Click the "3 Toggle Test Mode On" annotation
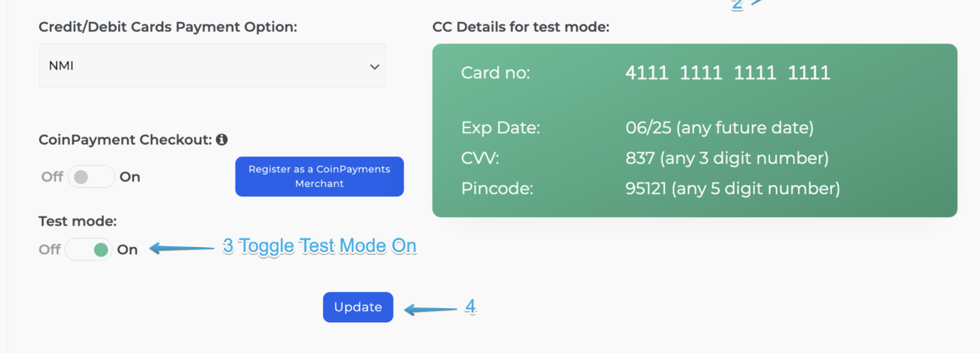This screenshot has width=980, height=353. 319,246
